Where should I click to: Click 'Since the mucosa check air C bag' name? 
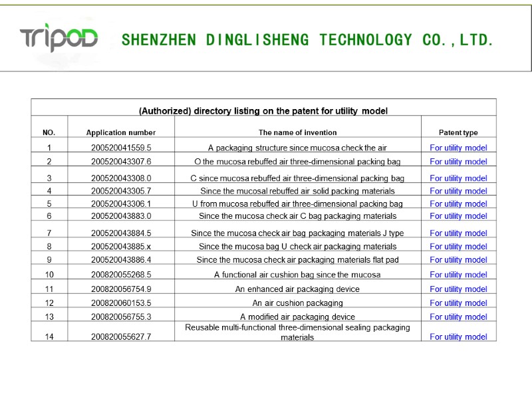tap(297, 215)
